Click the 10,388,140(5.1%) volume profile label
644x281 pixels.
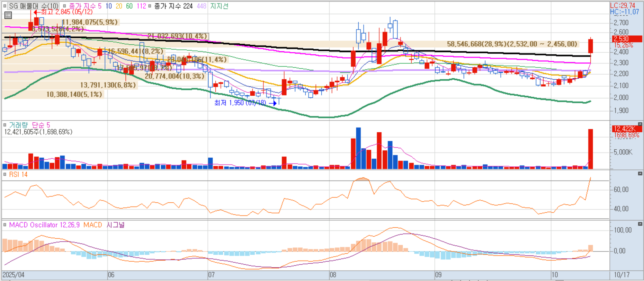click(74, 94)
